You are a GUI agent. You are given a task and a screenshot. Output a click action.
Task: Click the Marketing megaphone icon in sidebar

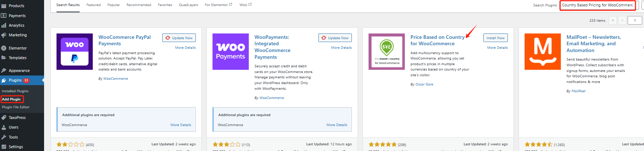(x=4, y=35)
